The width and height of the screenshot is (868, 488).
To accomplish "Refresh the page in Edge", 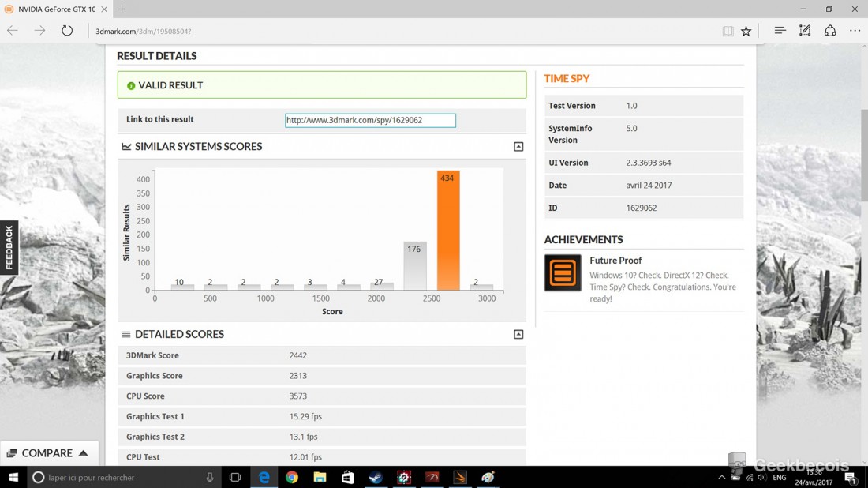I will click(x=67, y=31).
